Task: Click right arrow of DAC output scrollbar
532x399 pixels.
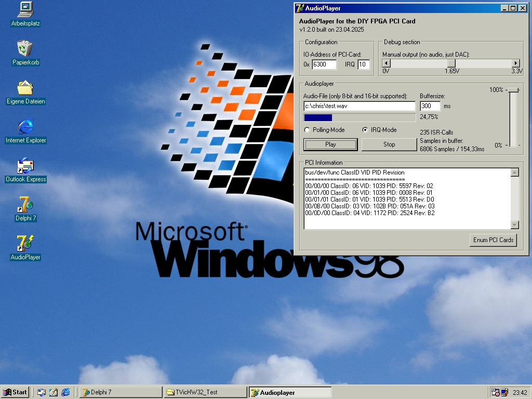Action: click(x=516, y=63)
